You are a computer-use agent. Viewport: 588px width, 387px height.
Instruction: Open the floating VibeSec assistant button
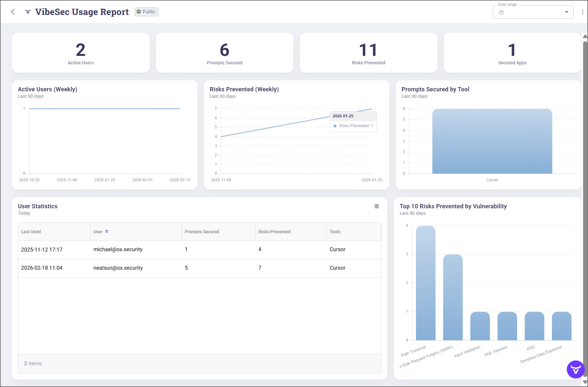point(575,369)
